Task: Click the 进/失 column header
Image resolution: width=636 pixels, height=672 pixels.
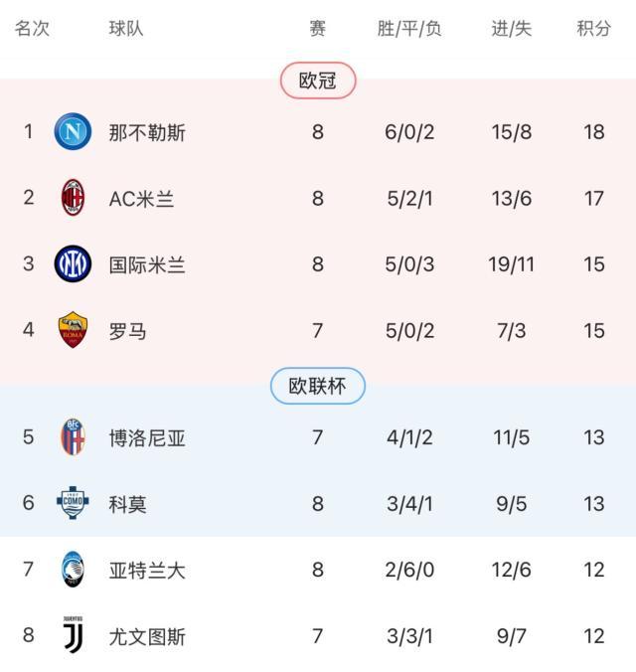Action: point(511,29)
